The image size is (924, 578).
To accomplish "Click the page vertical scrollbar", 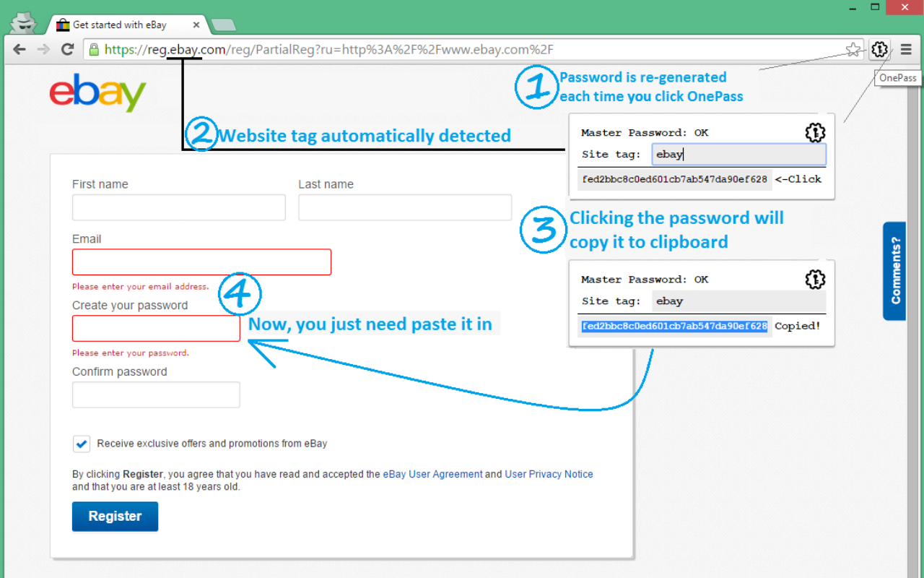I will 912,322.
